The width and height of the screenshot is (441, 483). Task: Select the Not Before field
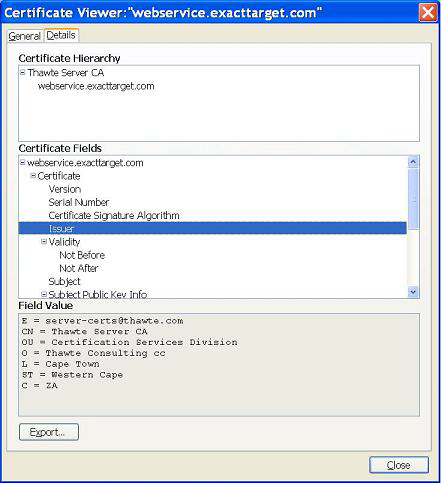(82, 255)
